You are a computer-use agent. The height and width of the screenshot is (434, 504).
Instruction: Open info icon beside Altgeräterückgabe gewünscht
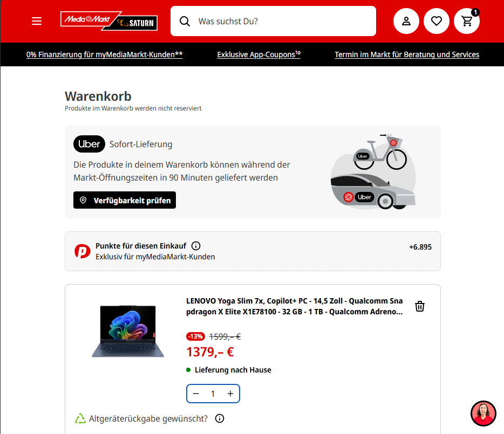220,418
